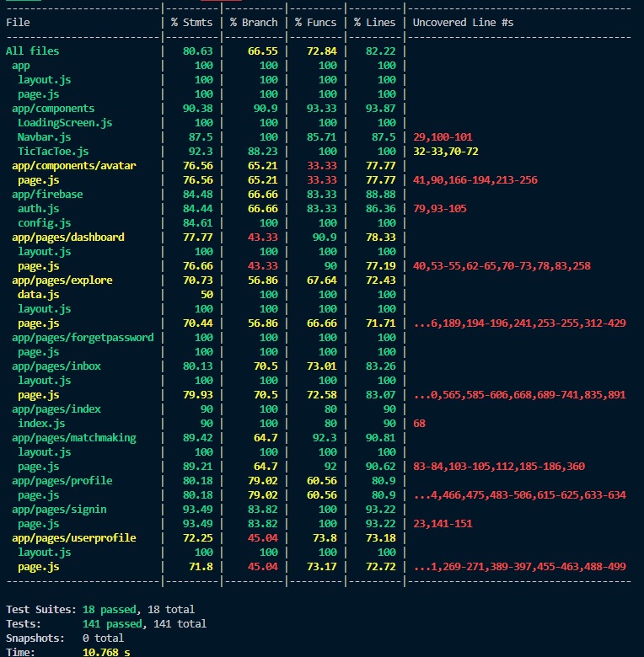Click the app/pages/dashboard directory name
Screen dimensions: 644x657
click(68, 238)
